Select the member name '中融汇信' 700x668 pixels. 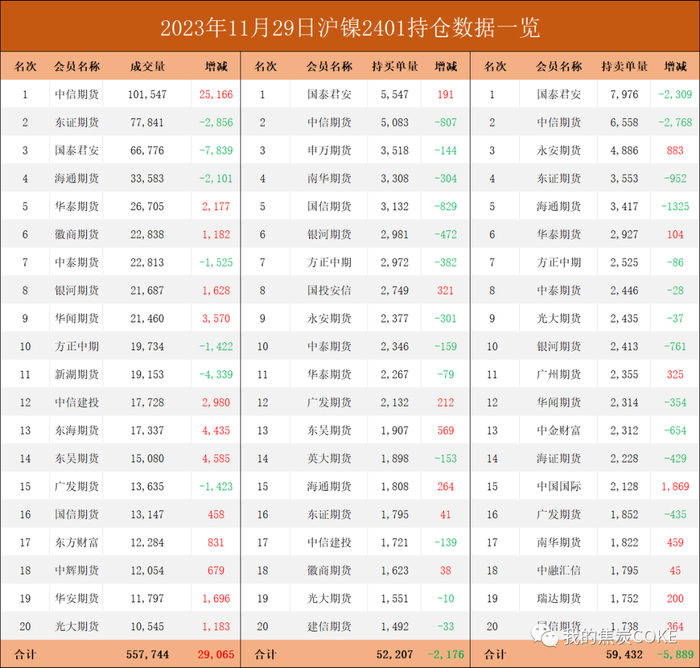click(559, 571)
